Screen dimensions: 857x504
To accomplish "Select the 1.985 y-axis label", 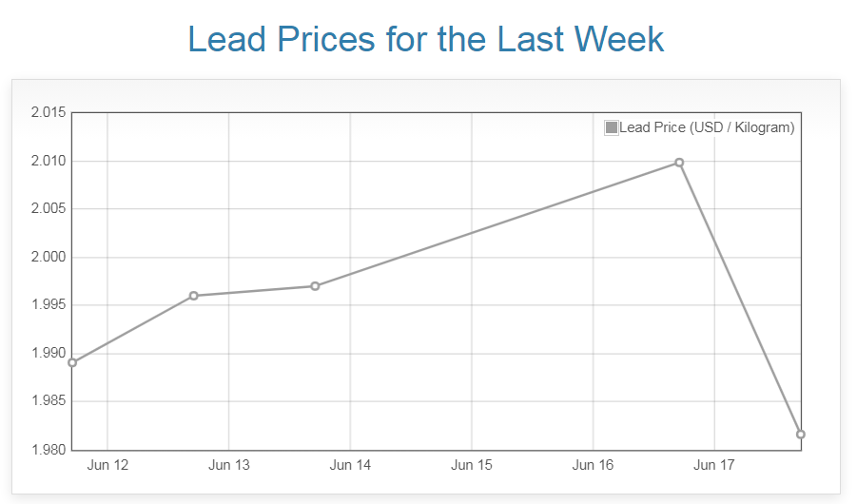I will click(49, 401).
